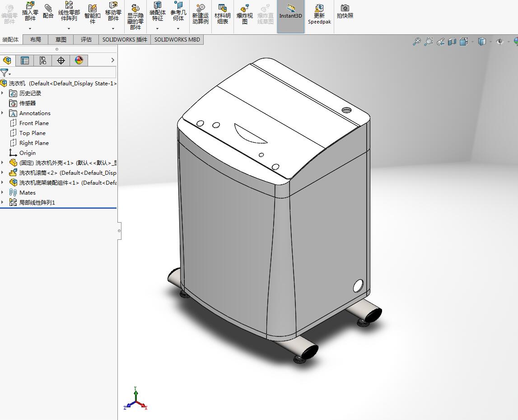The height and width of the screenshot is (420, 518).
Task: Open the PropertyManager panel tab
Action: [25, 61]
